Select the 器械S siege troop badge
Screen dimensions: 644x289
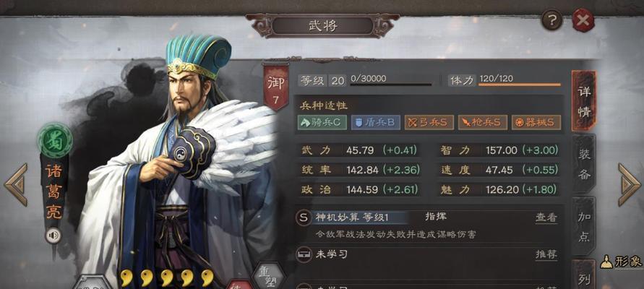point(536,122)
